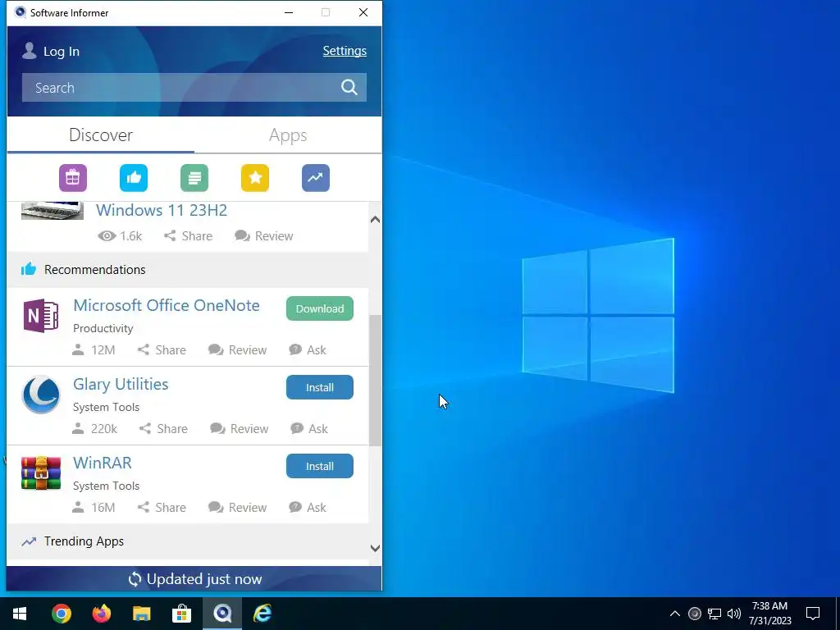Click the 16M users count for WinRAR
This screenshot has height=630, width=840.
[94, 507]
